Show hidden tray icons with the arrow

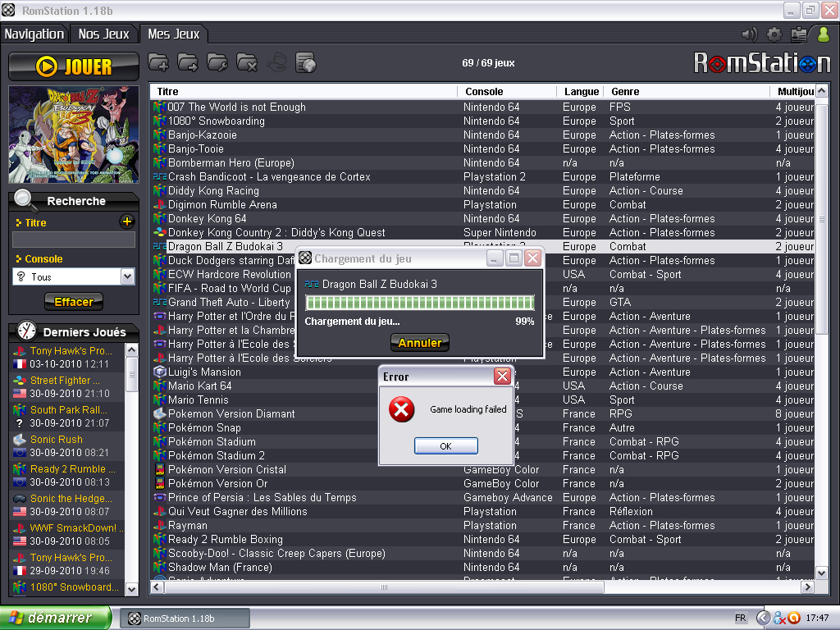click(x=764, y=618)
